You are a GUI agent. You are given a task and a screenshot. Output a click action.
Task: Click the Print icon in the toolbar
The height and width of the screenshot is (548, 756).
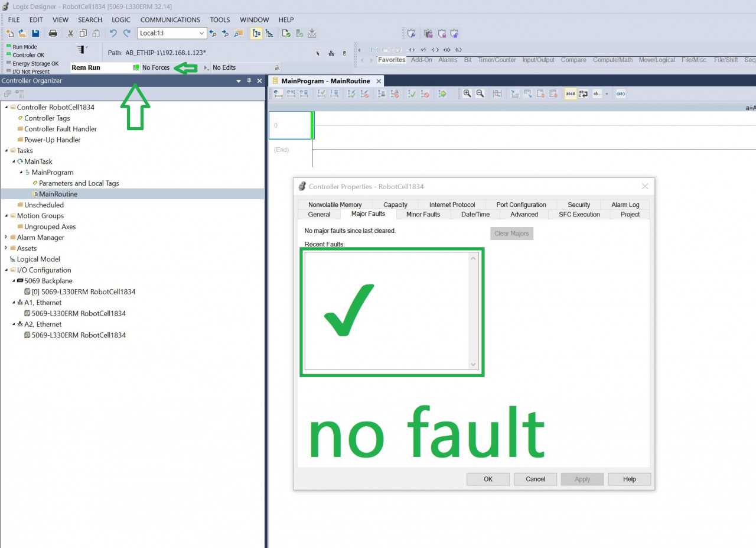(x=53, y=34)
